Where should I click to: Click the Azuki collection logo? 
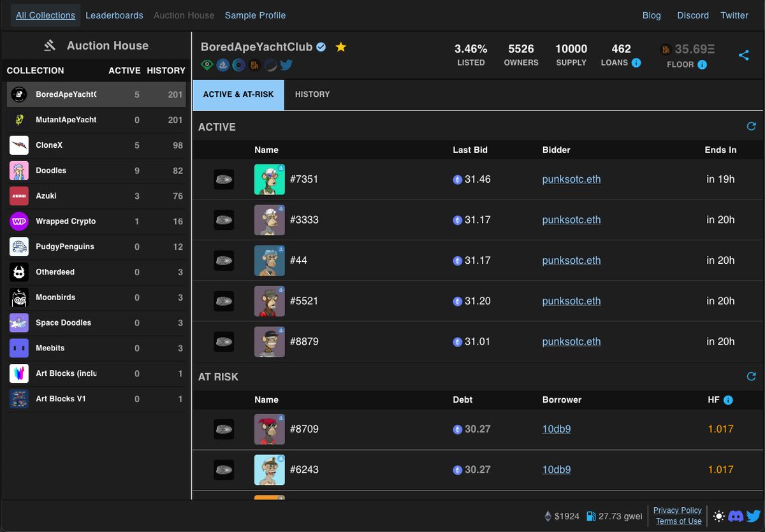click(x=19, y=196)
